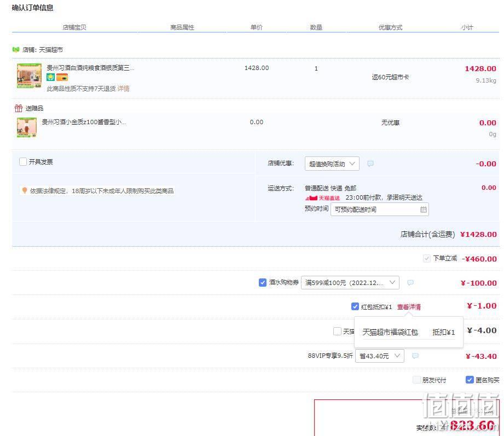This screenshot has height=436, width=504.
Task: Click the ¥1428.00 store total amount
Action: click(x=479, y=234)
